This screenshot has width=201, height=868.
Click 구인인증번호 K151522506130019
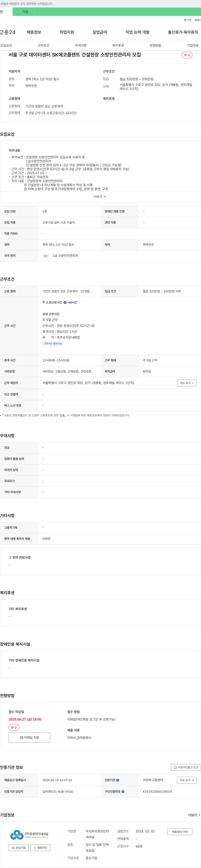157,791
